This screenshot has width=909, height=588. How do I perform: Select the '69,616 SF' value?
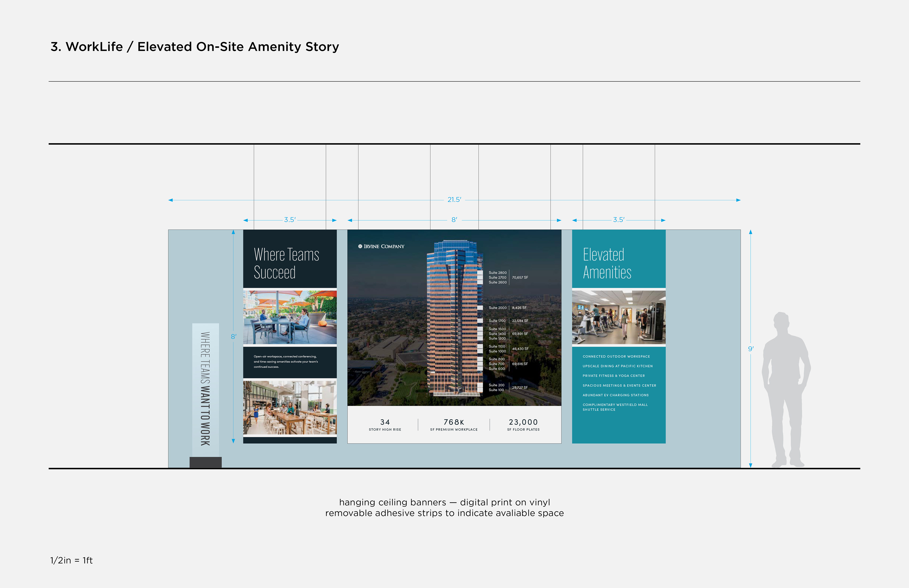coord(520,364)
